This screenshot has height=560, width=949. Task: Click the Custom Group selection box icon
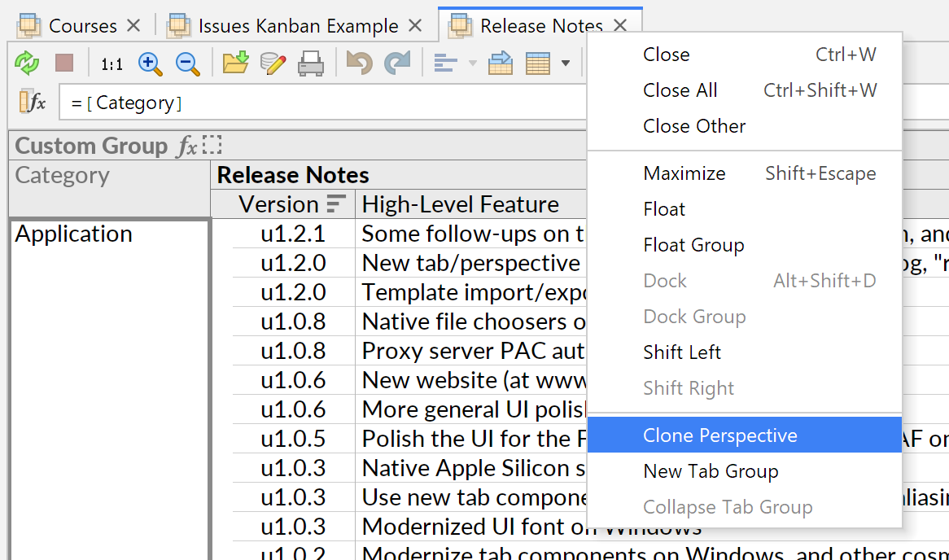(212, 146)
